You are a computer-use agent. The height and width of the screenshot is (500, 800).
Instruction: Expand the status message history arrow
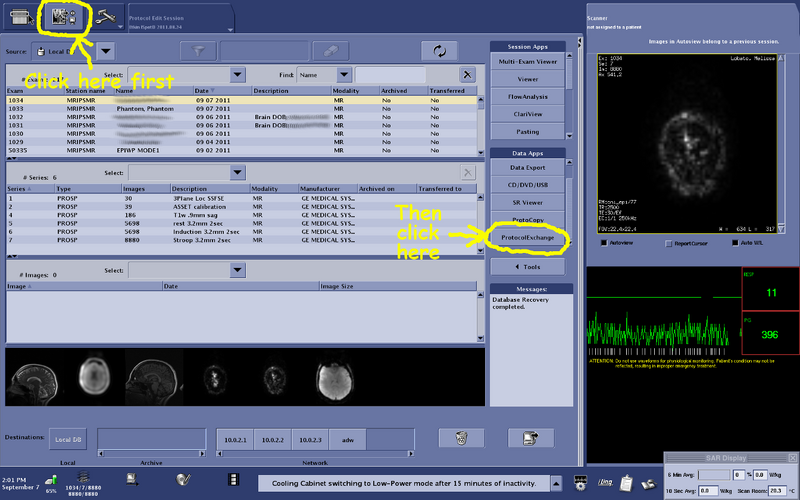[556, 483]
